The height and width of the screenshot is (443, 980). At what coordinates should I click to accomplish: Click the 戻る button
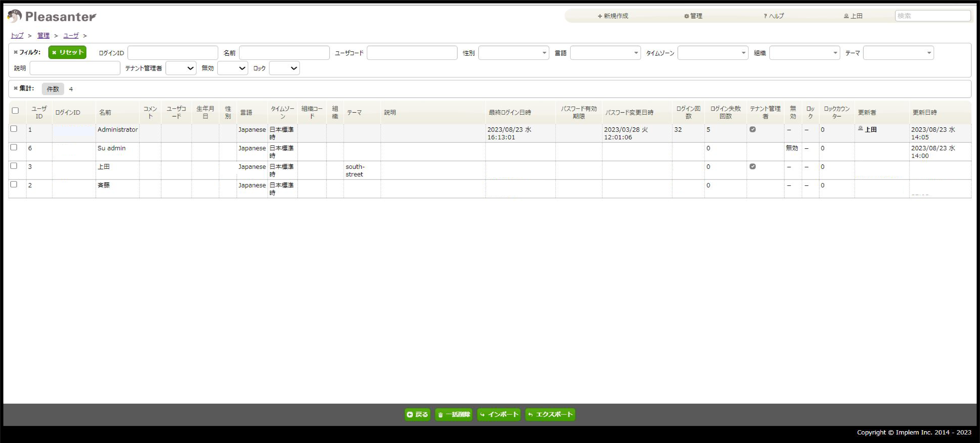pyautogui.click(x=417, y=414)
